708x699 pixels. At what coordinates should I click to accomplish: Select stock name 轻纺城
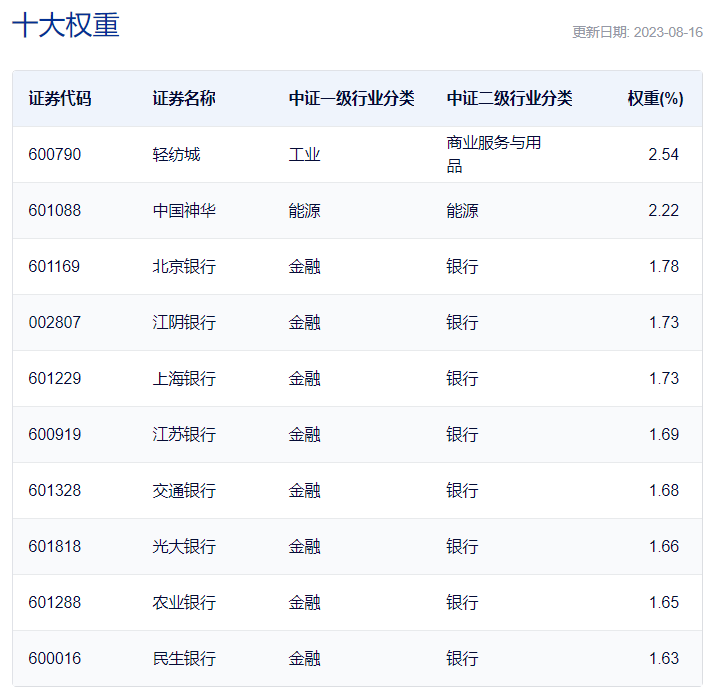tap(176, 154)
